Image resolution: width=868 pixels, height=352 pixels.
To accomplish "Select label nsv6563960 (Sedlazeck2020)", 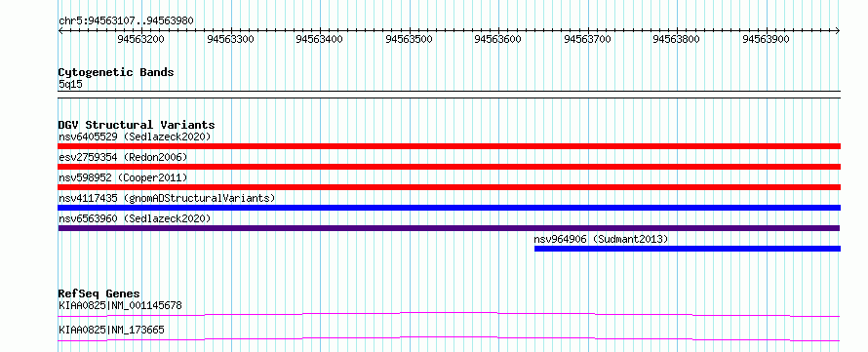I will 135,218.
